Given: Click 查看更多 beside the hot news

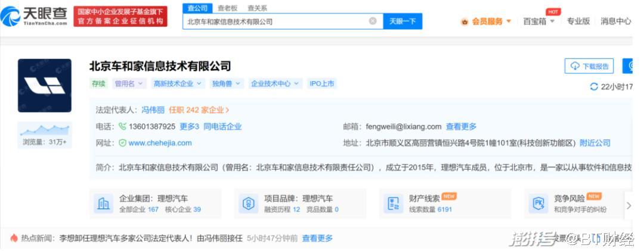Looking at the screenshot, I should (x=317, y=238).
